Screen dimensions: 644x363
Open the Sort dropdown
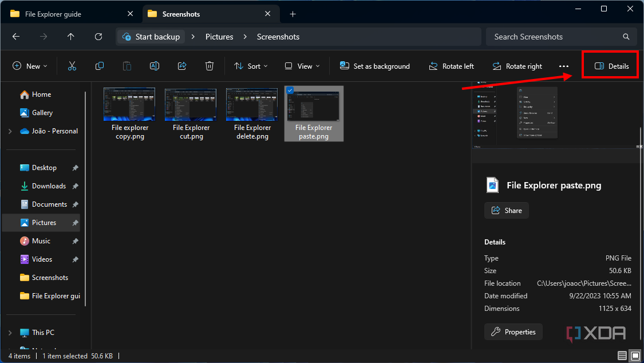tap(251, 66)
